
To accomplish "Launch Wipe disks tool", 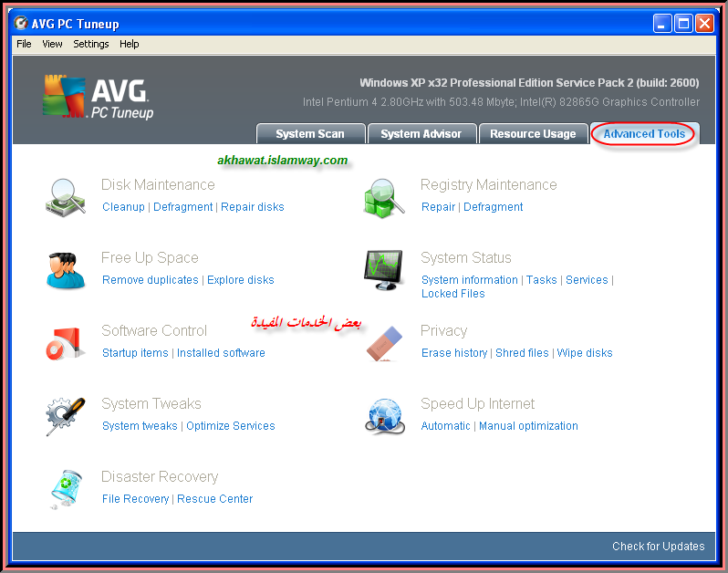I will [x=585, y=353].
